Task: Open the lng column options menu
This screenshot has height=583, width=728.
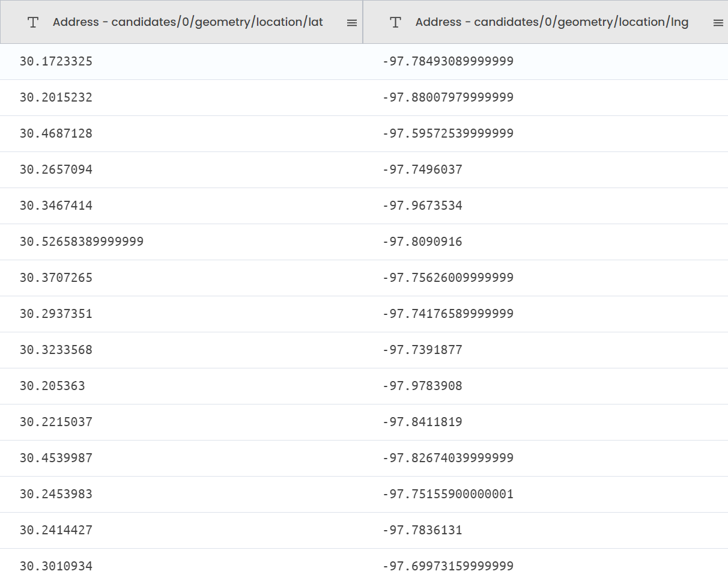Action: pos(718,22)
